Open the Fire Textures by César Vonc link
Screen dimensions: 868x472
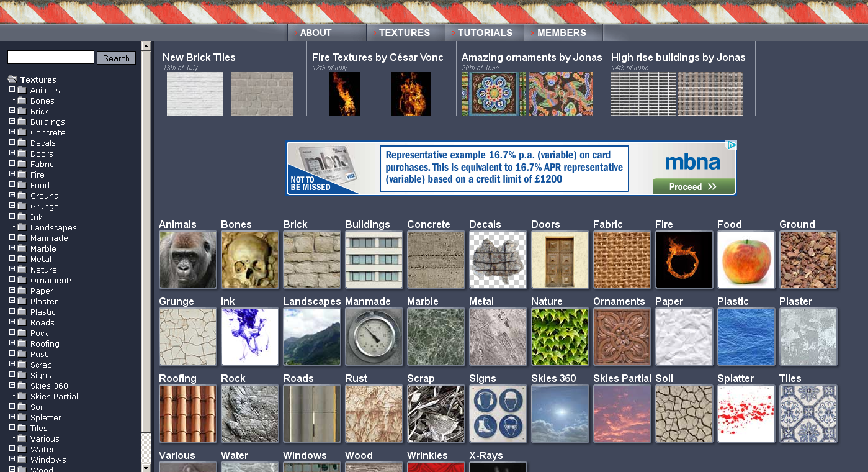click(377, 57)
